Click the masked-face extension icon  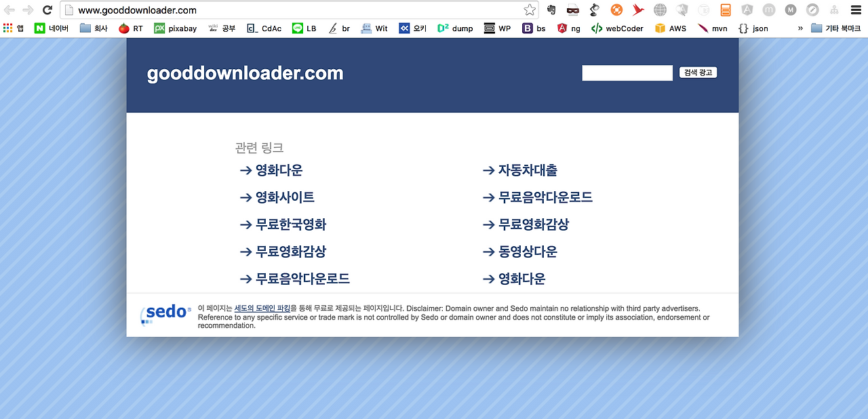point(572,10)
